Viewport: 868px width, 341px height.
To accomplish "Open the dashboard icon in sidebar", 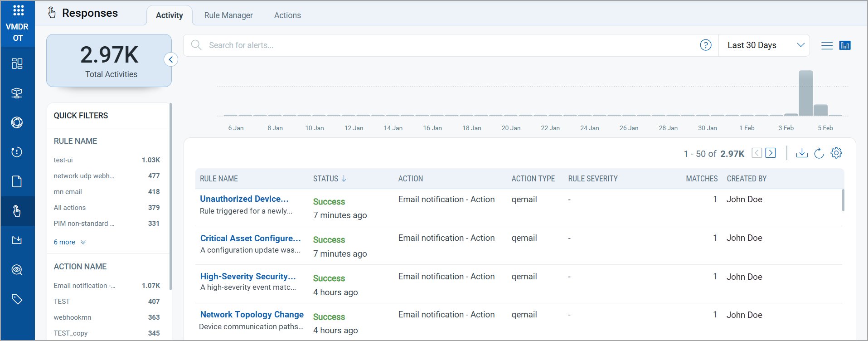I will [17, 63].
